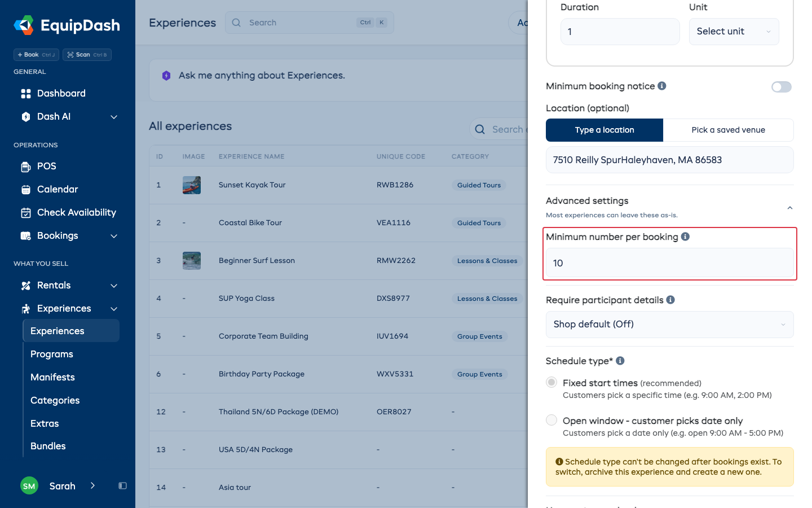Click the location address input field
This screenshot has height=508, width=812.
670,160
